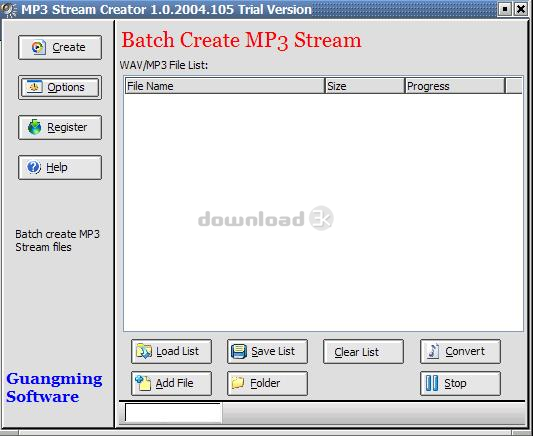Click the Create button's media icon
Screen dimensions: 533x436
[38, 47]
